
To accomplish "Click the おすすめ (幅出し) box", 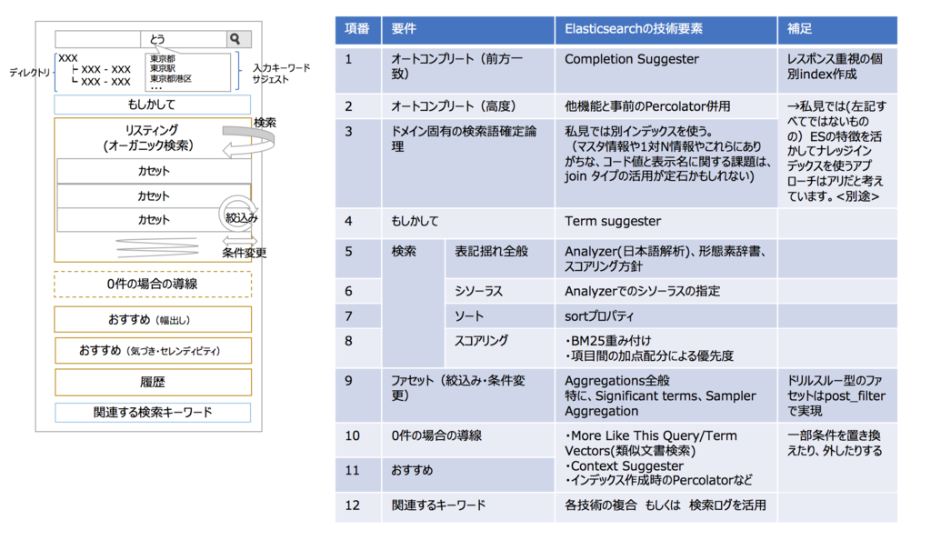I will coord(153,319).
